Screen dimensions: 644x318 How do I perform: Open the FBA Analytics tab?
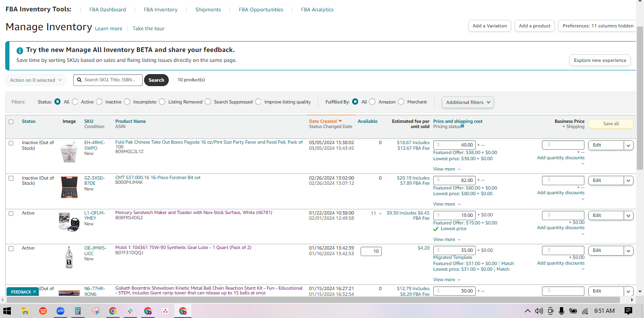[x=317, y=9]
